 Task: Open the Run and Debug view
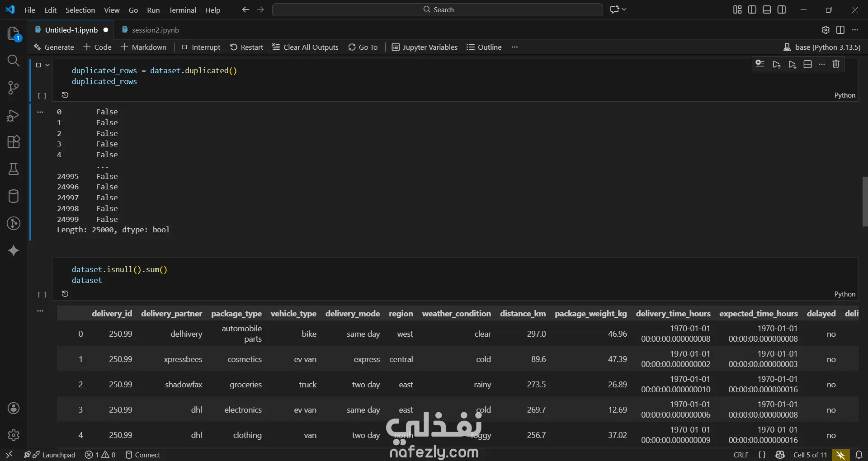pos(14,116)
